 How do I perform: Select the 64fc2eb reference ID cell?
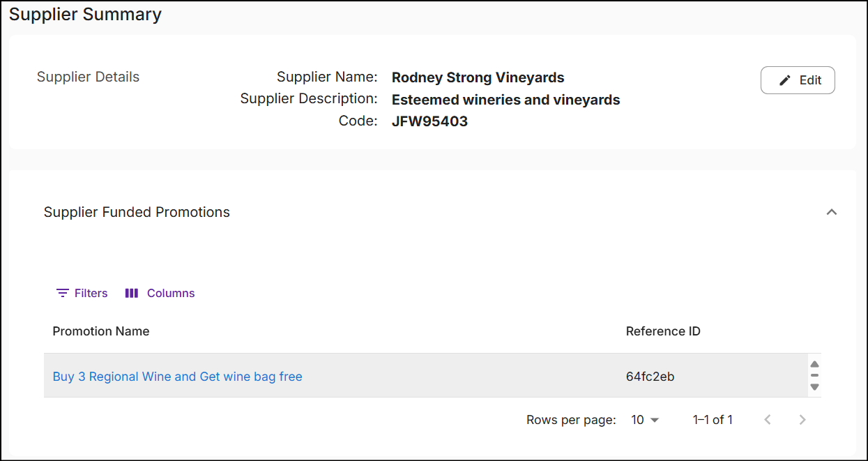point(650,377)
